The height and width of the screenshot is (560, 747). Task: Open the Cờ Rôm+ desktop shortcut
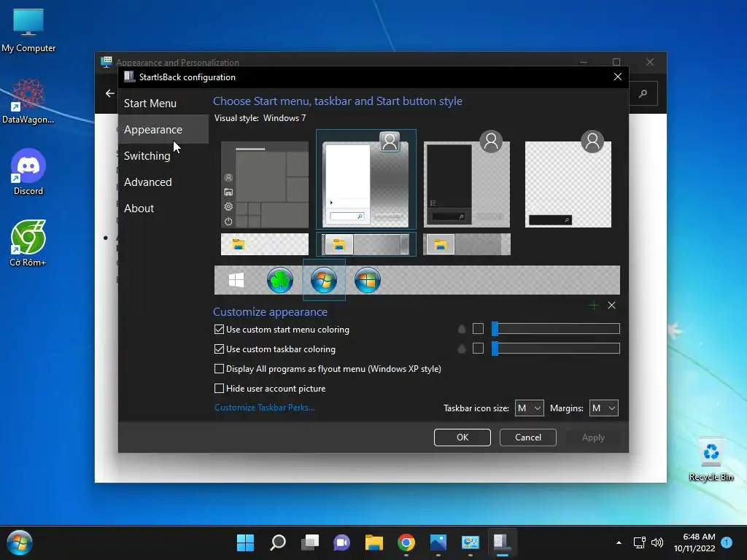[28, 244]
